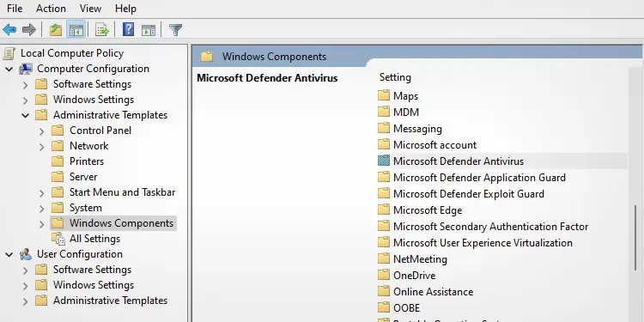Click the Up one level folder icon

pos(56,29)
